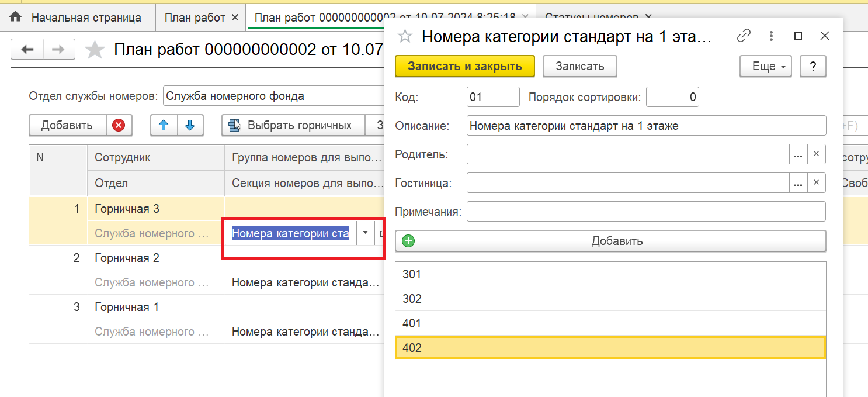Close the План работ 000000000002 tab
The width and height of the screenshot is (868, 397).
pyautogui.click(x=526, y=18)
